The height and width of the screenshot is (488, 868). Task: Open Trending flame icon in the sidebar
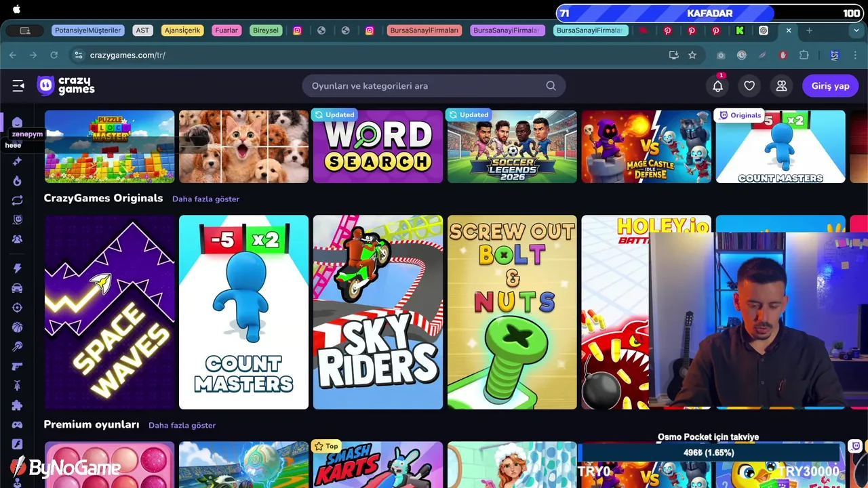[17, 181]
